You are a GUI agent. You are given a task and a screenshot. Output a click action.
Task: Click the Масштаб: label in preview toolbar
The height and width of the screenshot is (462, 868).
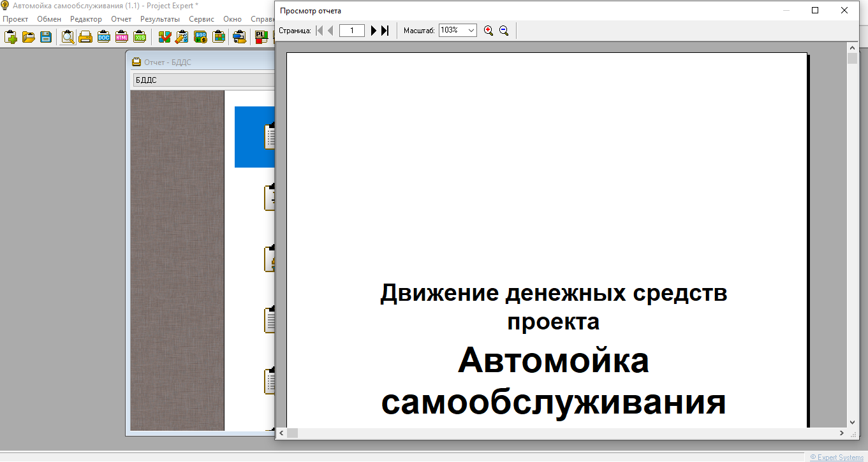point(419,31)
